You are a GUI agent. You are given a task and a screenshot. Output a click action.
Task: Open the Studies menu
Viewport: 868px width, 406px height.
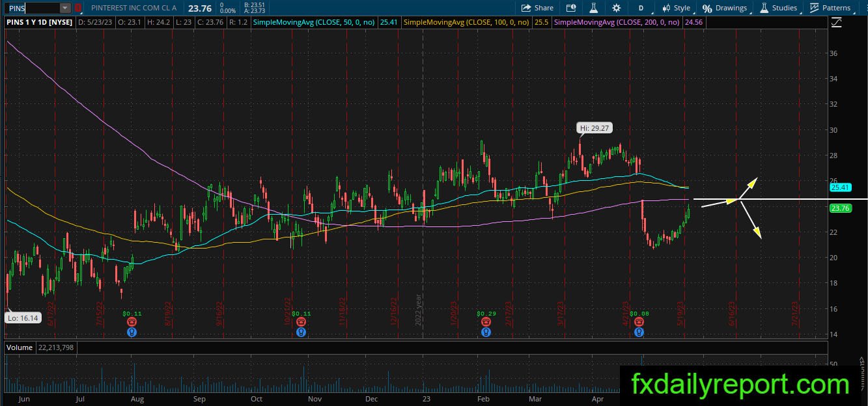click(x=778, y=8)
